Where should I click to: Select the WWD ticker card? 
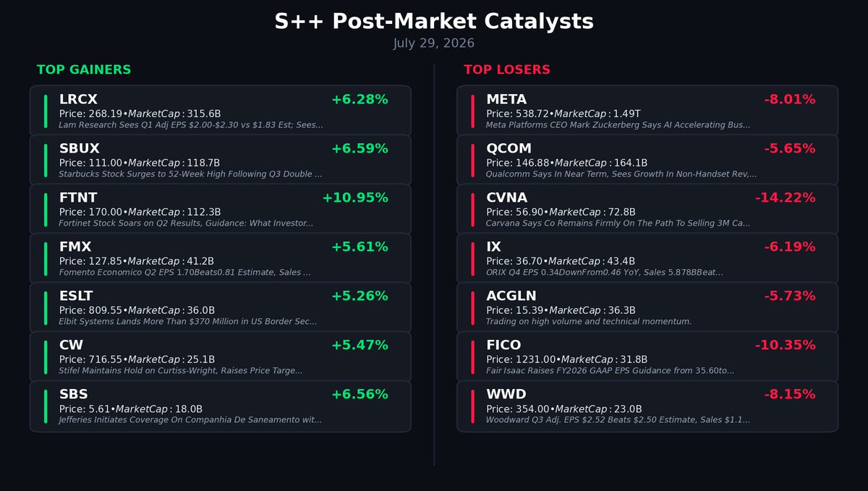click(647, 406)
